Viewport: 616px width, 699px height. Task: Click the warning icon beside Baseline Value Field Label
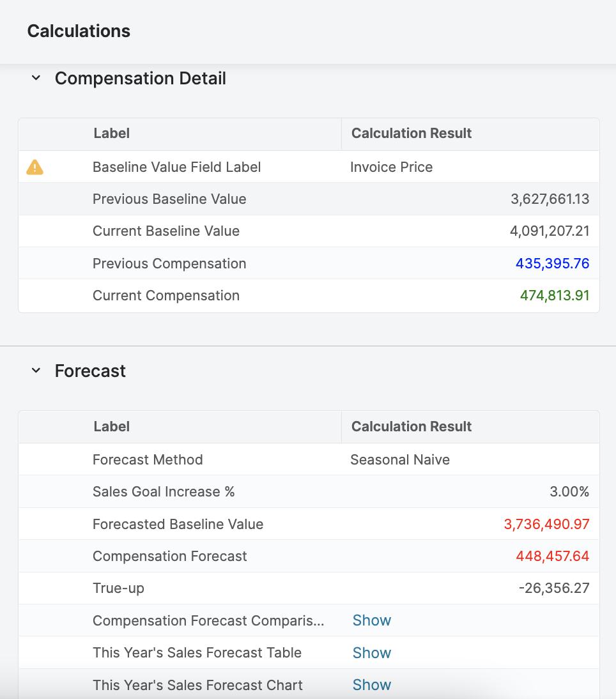(x=35, y=167)
